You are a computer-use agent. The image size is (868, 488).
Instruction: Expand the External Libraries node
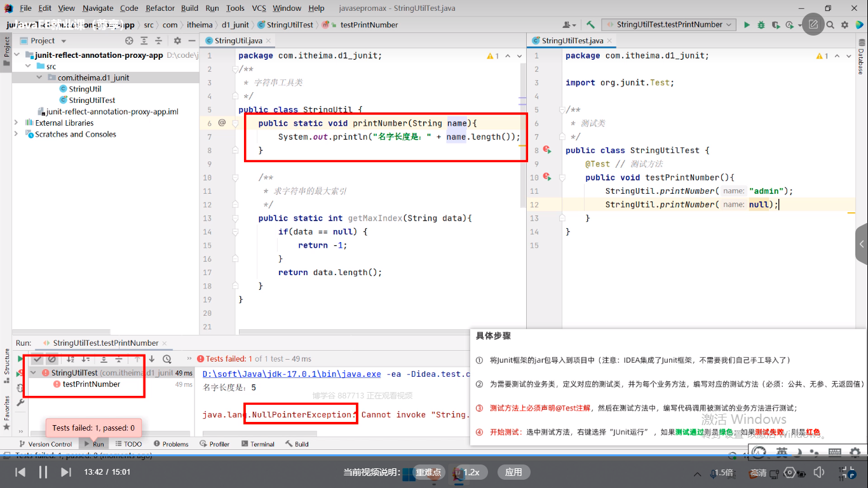17,123
